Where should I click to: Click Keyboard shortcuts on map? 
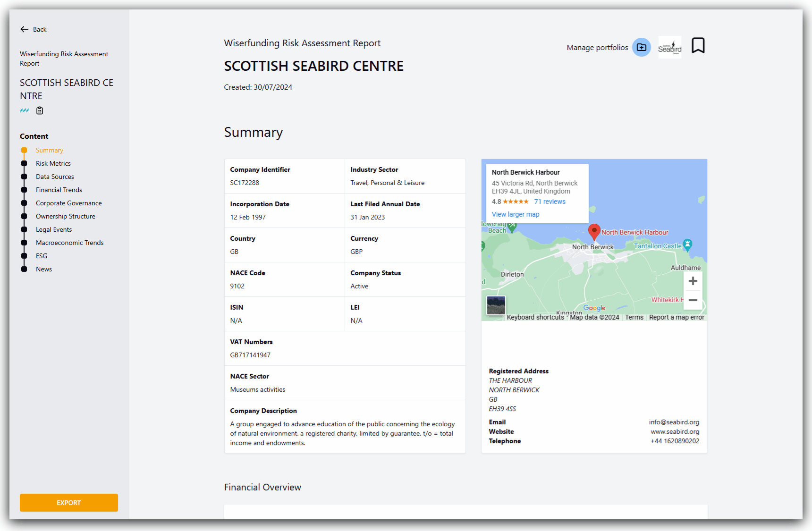coord(535,317)
